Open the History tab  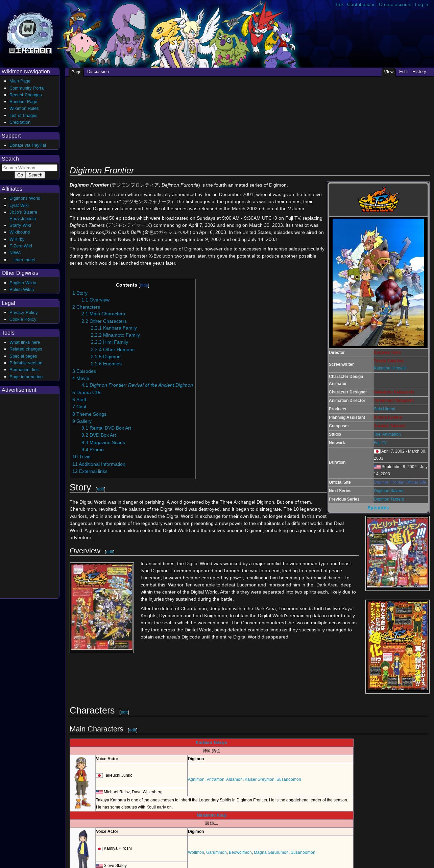[x=419, y=72]
